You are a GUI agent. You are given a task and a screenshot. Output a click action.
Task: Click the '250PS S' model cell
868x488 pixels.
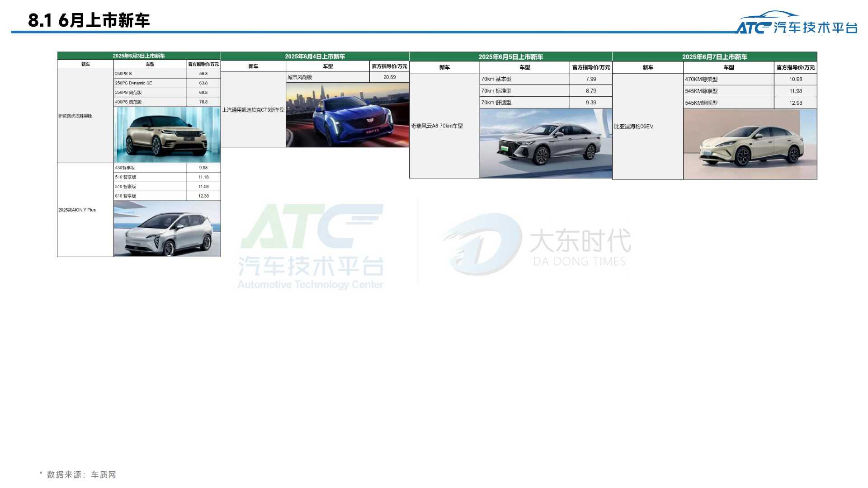click(150, 73)
